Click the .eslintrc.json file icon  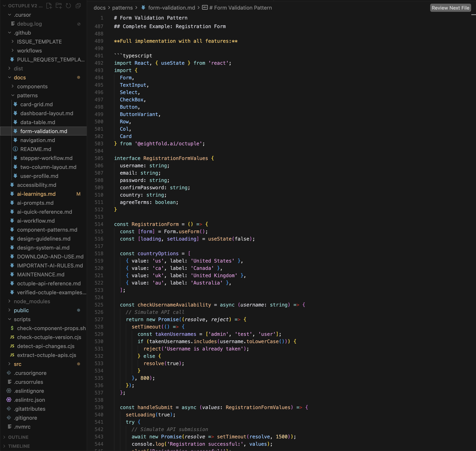click(9, 400)
